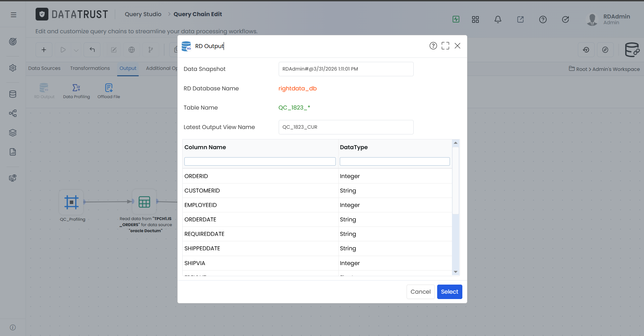Image resolution: width=644 pixels, height=336 pixels.
Task: Open the database icon in the left sidebar
Action: click(x=13, y=94)
